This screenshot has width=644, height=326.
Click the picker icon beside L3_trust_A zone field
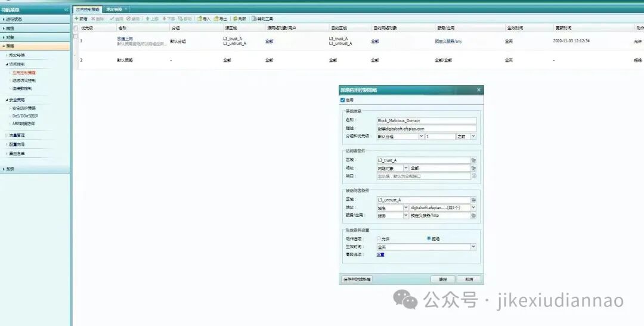coord(473,160)
